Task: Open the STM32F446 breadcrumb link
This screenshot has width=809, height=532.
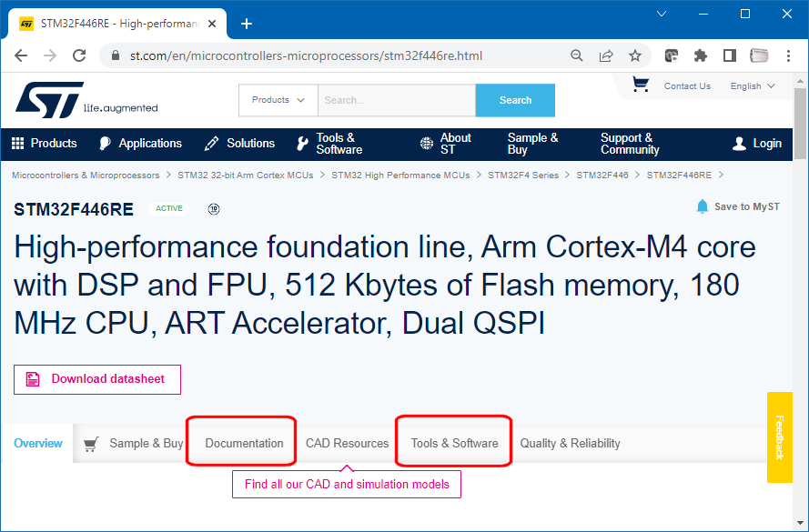Action: click(602, 176)
